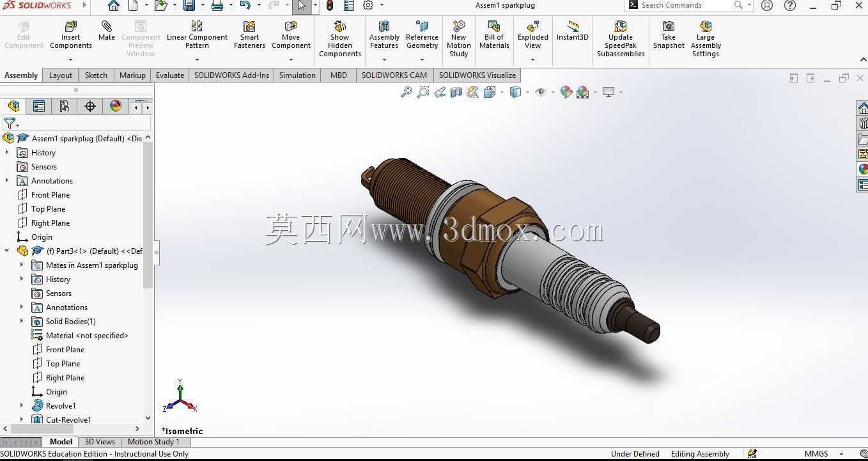
Task: Click Update SpeedPak Subassemblies
Action: click(x=621, y=39)
